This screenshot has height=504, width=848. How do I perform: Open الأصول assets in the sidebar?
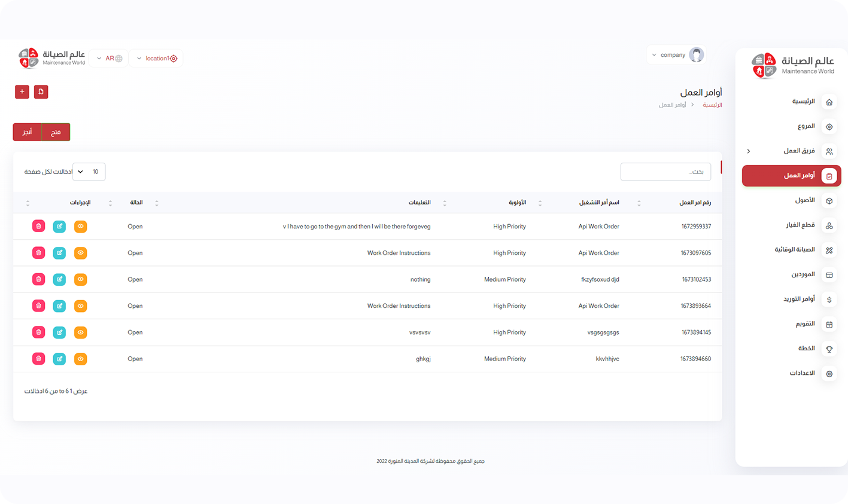click(804, 200)
